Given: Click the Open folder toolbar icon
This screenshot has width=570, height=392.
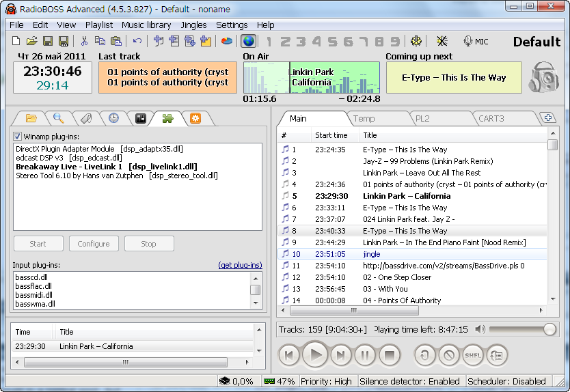Looking at the screenshot, I should [x=32, y=41].
